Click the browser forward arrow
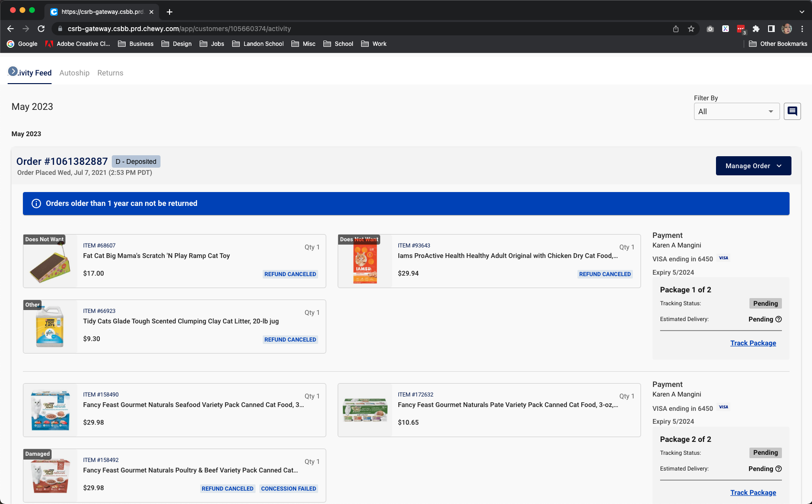The width and height of the screenshot is (812, 504). click(26, 29)
